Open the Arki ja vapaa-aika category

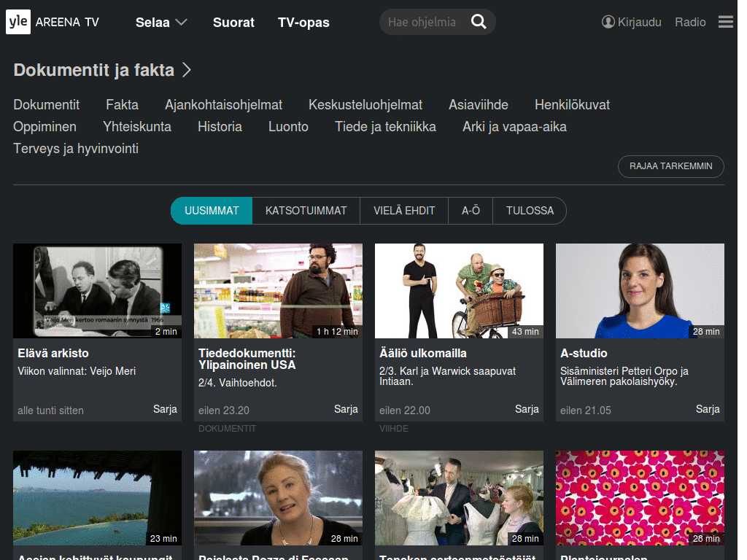[514, 127]
